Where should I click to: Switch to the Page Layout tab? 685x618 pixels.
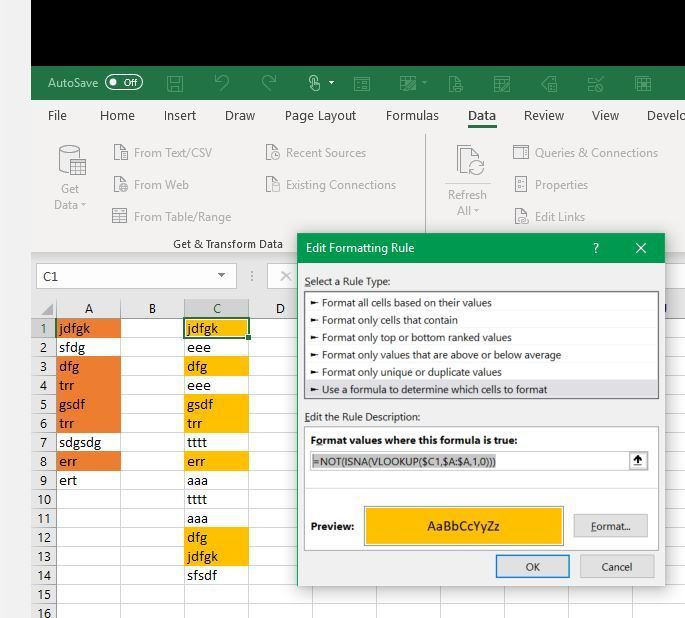(320, 115)
